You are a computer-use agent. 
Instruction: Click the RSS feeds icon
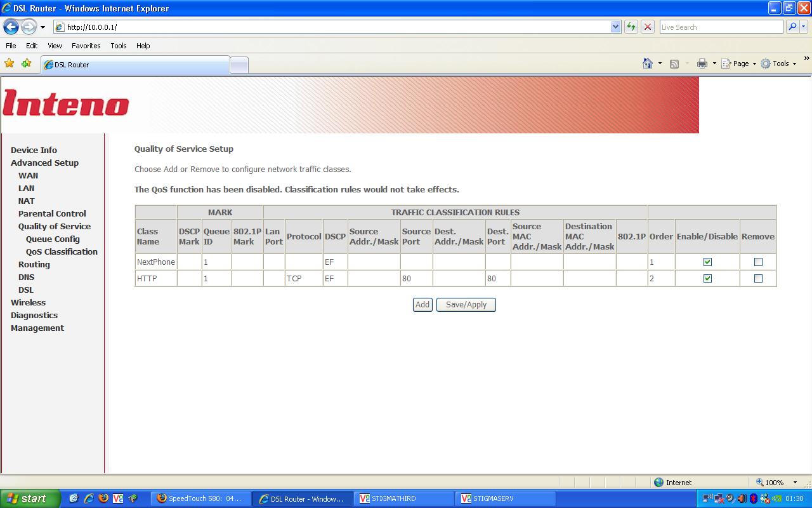[x=674, y=63]
